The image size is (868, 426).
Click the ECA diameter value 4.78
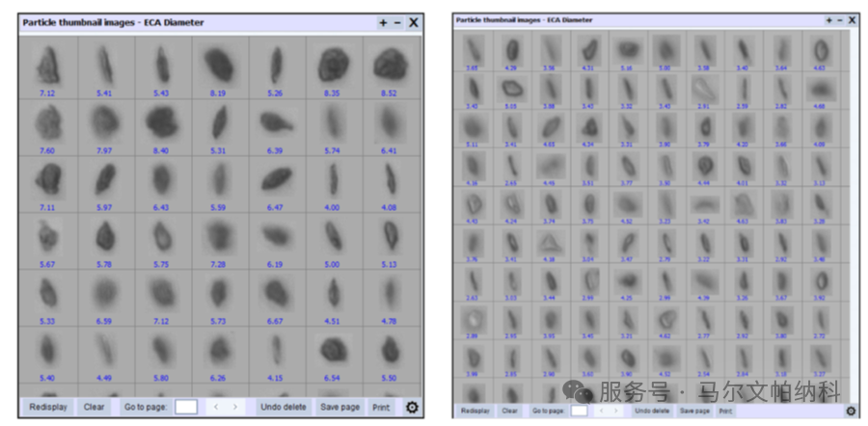point(390,320)
